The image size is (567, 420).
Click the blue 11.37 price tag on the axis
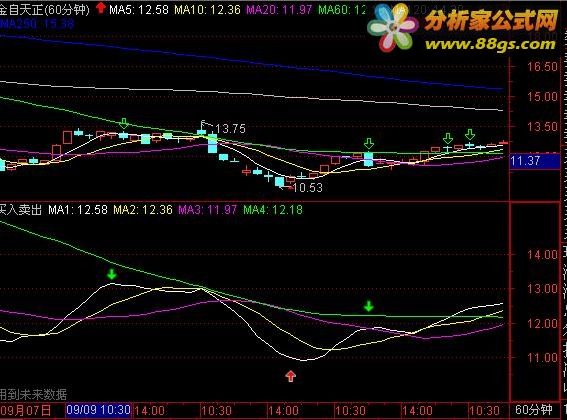(x=534, y=161)
